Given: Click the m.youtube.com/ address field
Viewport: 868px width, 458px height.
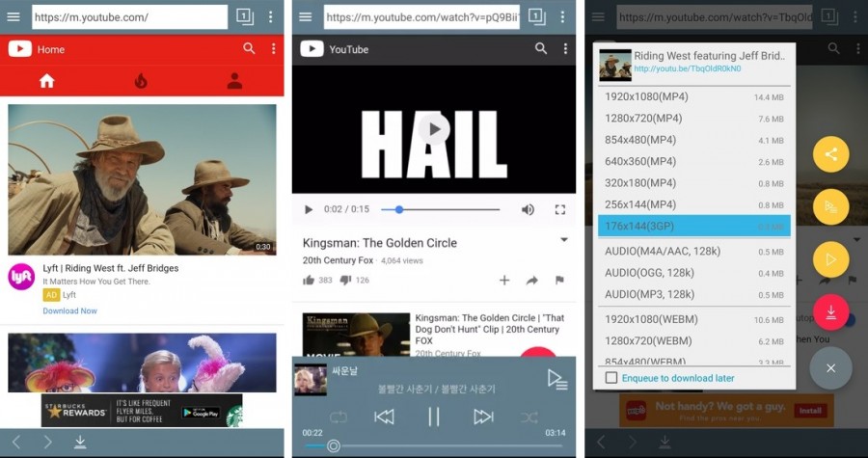Looking at the screenshot, I should 129,17.
